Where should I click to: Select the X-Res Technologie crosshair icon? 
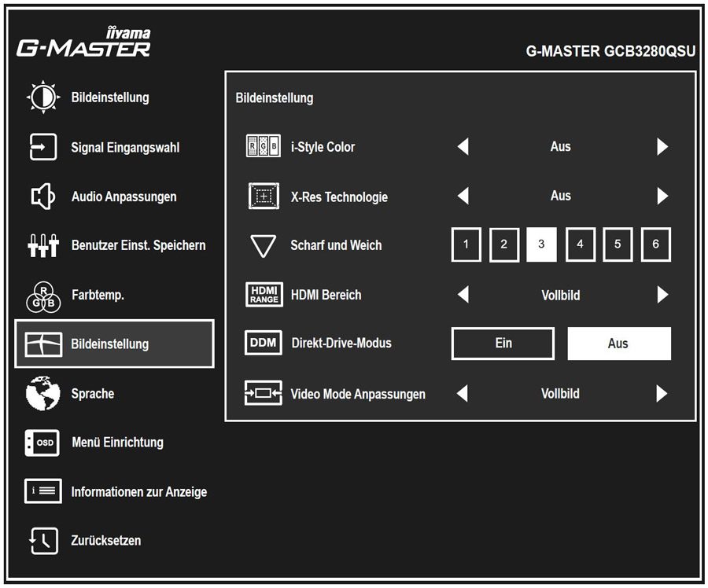click(264, 197)
